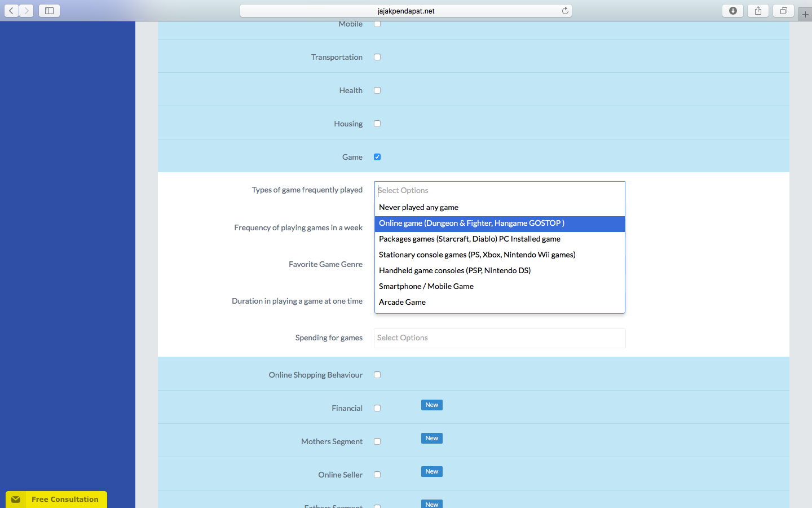This screenshot has height=508, width=812.
Task: Click the Types of game search field
Action: point(500,191)
